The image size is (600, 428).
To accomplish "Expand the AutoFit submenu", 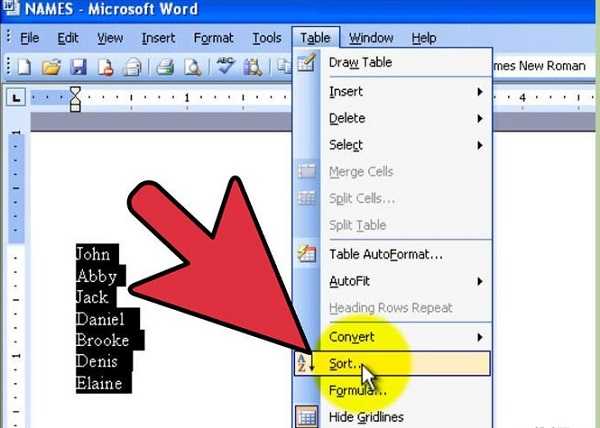I will (x=392, y=282).
